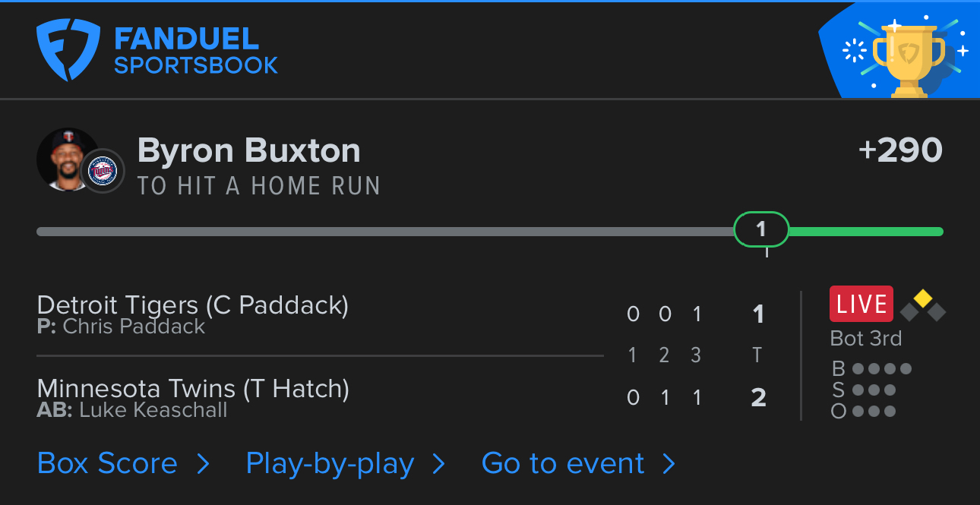Screen dimensions: 980x505
Task: Click the chevron next to Go to event
Action: (x=669, y=464)
